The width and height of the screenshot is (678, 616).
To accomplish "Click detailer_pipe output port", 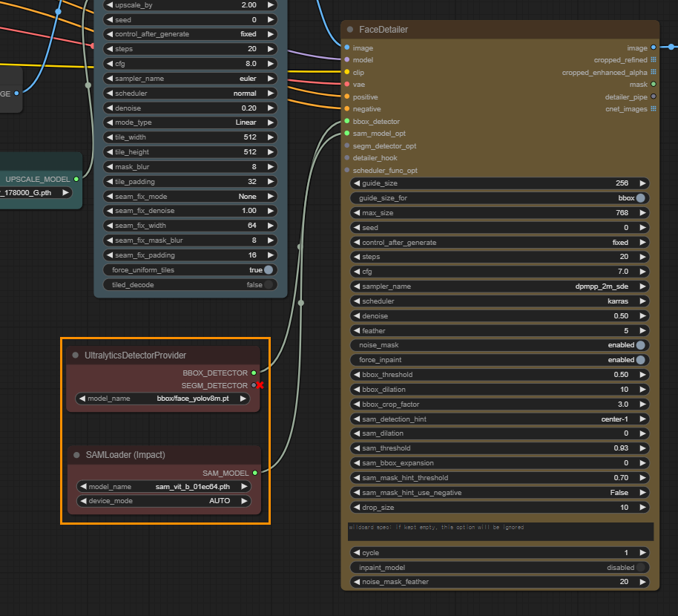I will click(654, 97).
